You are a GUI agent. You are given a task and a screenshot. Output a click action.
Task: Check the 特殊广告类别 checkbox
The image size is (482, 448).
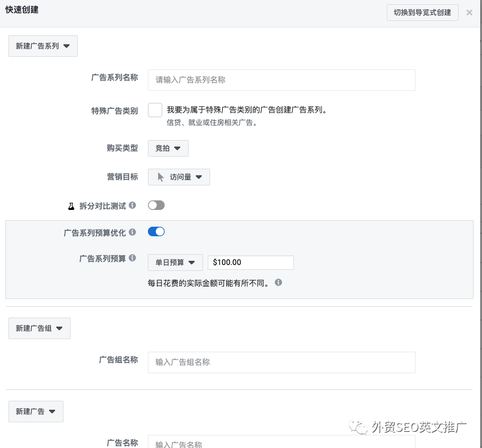[154, 109]
